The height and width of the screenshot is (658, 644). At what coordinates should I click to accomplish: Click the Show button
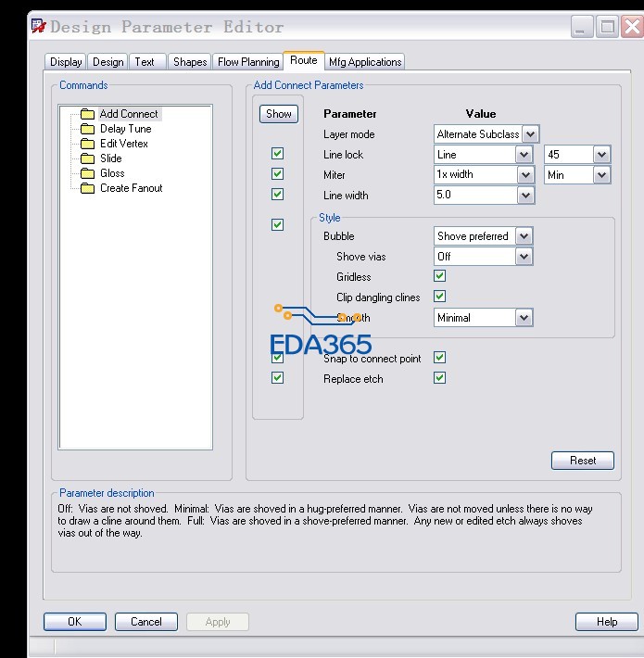(279, 114)
